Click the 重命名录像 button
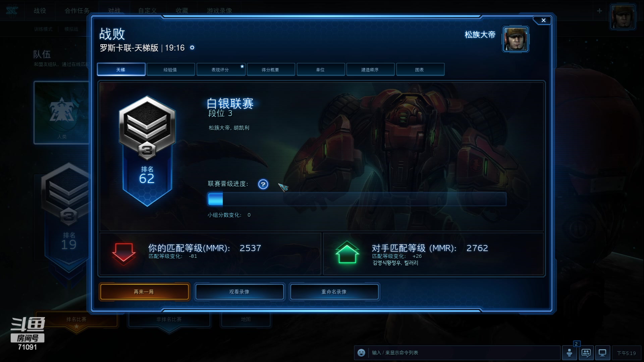 click(334, 292)
